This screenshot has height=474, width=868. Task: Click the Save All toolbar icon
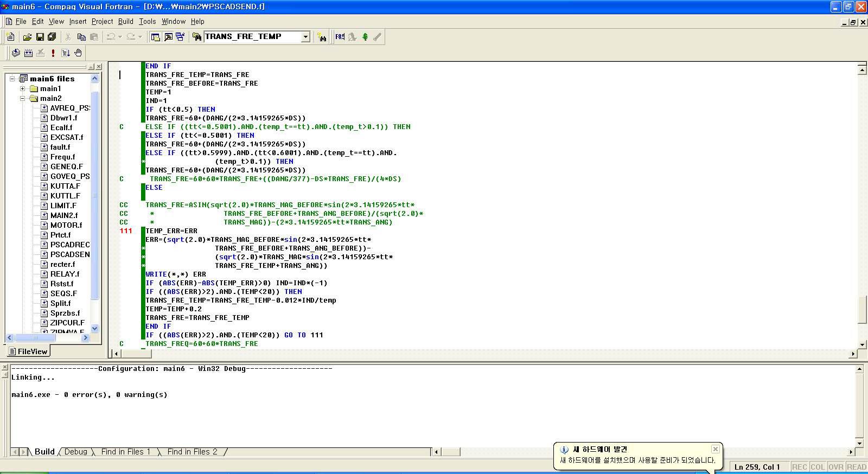point(52,37)
